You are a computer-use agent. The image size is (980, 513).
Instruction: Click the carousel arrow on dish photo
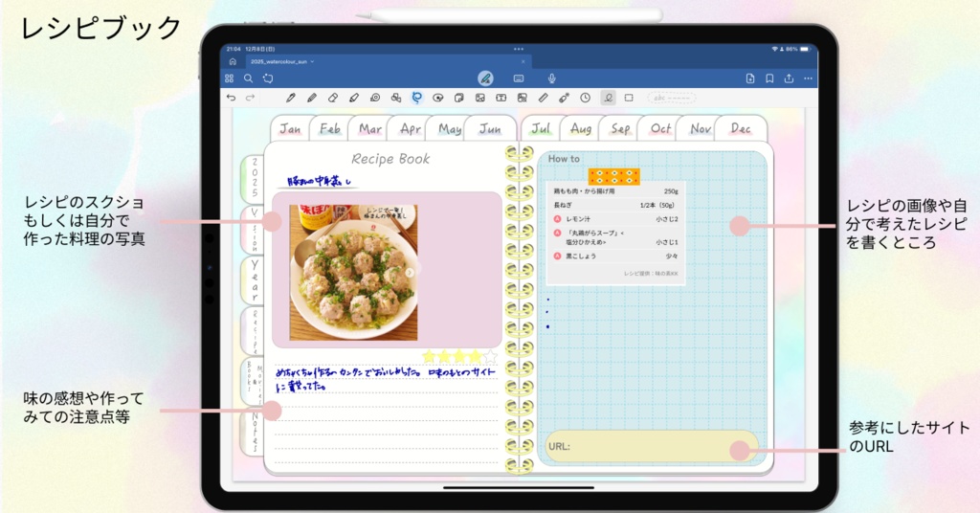pos(410,273)
